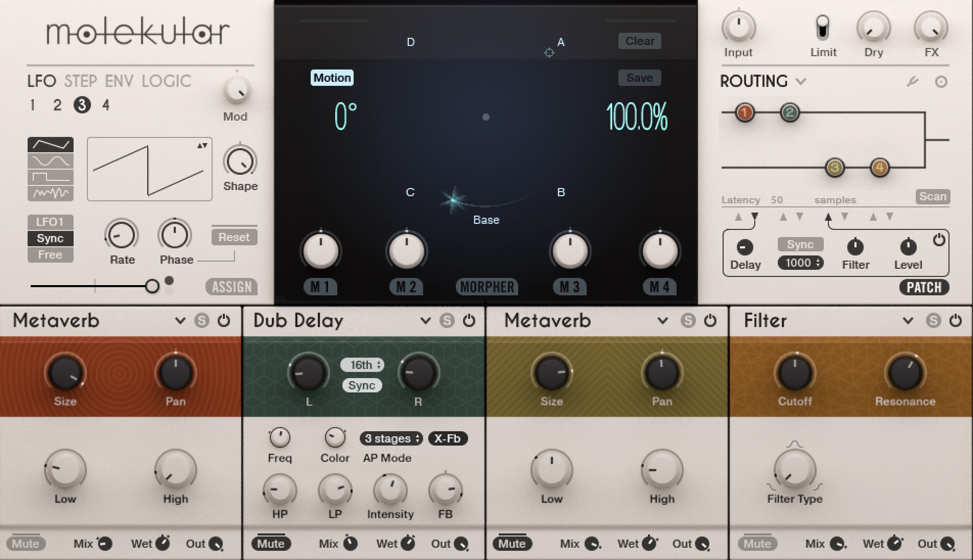The height and width of the screenshot is (560, 973).
Task: Adjust the first Metaverb Size knob
Action: 65,372
